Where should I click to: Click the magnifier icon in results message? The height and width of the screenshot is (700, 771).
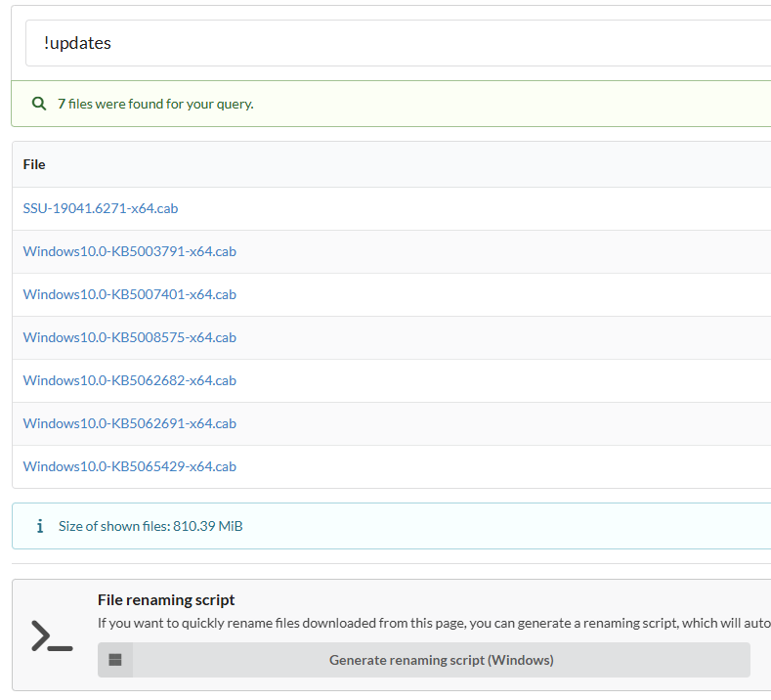coord(39,104)
